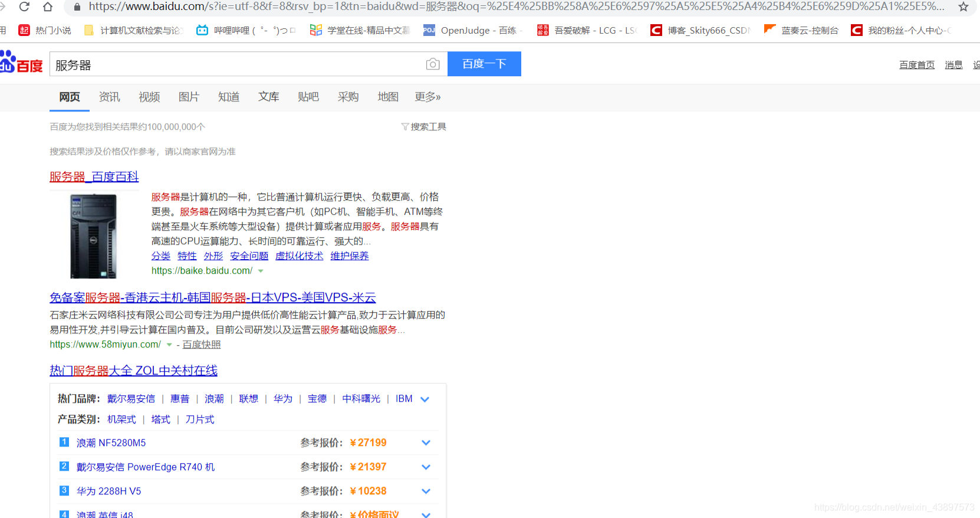Switch to the 贴吧 tab
Viewport: 980px width, 518px height.
[x=308, y=97]
